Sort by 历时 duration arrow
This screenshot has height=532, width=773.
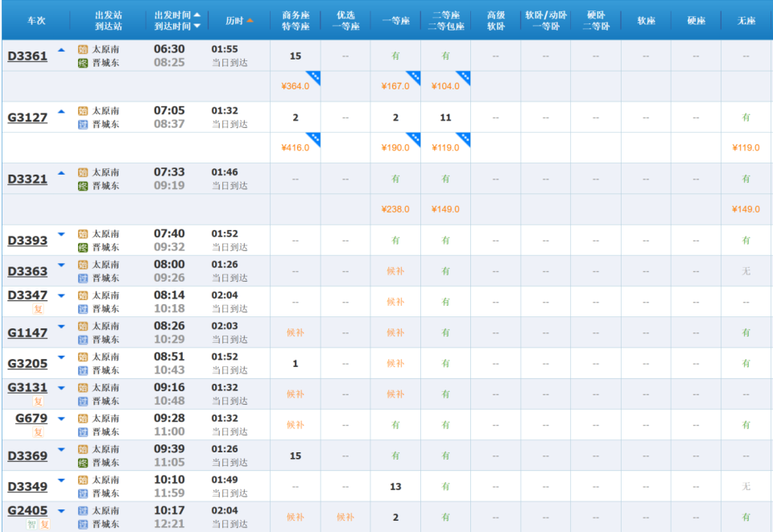250,21
